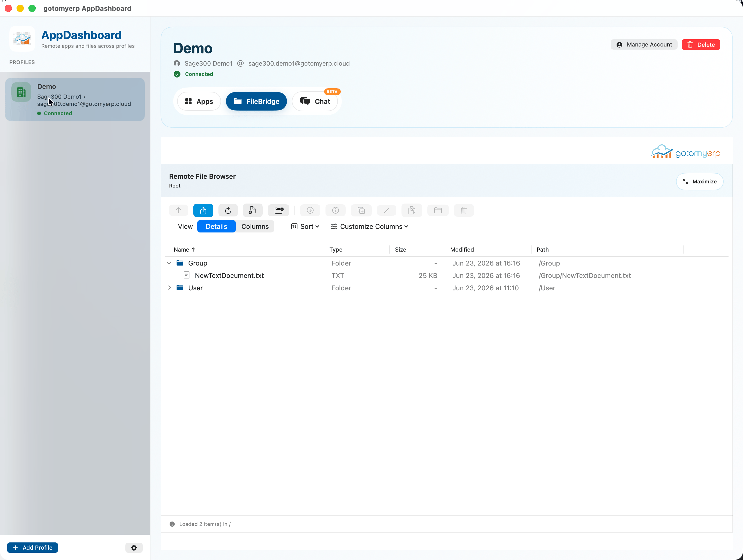743x560 pixels.
Task: Click the gotomyerp logo
Action: click(x=686, y=152)
